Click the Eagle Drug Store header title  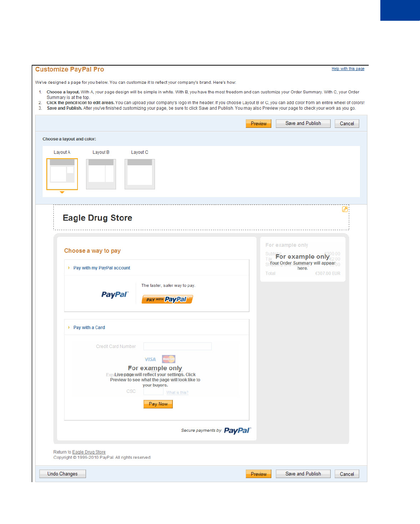coord(97,218)
